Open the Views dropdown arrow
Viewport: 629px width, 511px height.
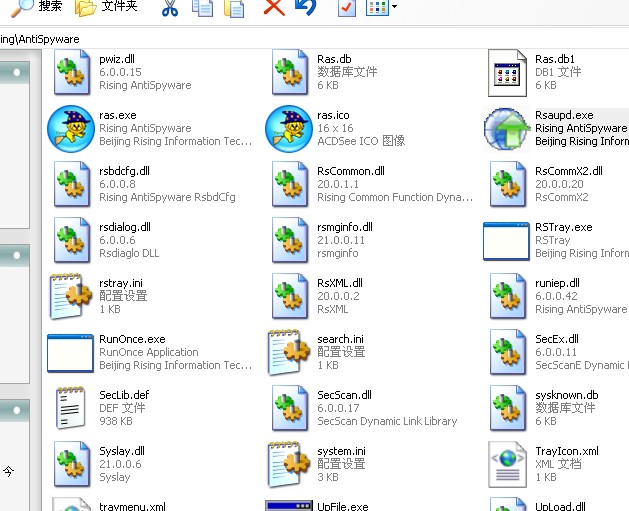(394, 6)
